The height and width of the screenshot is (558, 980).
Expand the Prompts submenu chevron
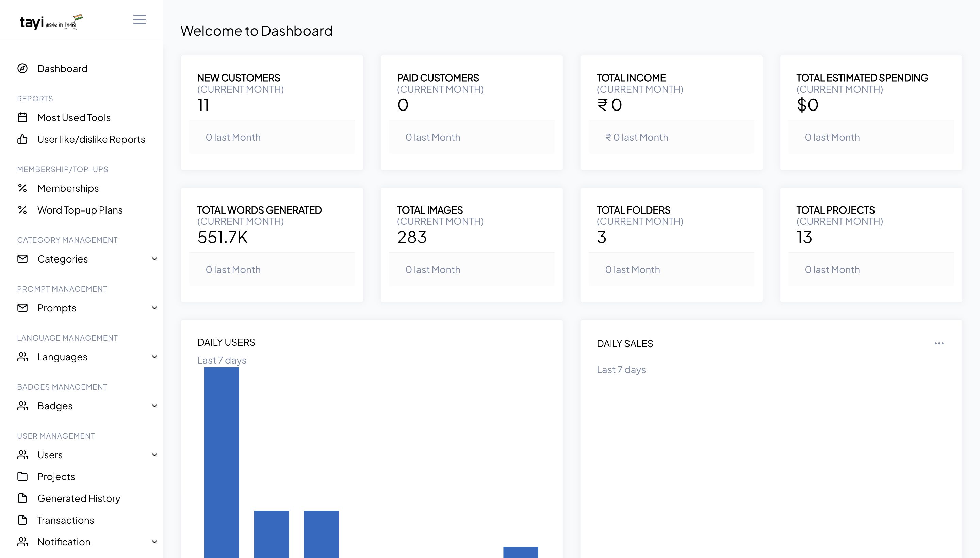(154, 308)
